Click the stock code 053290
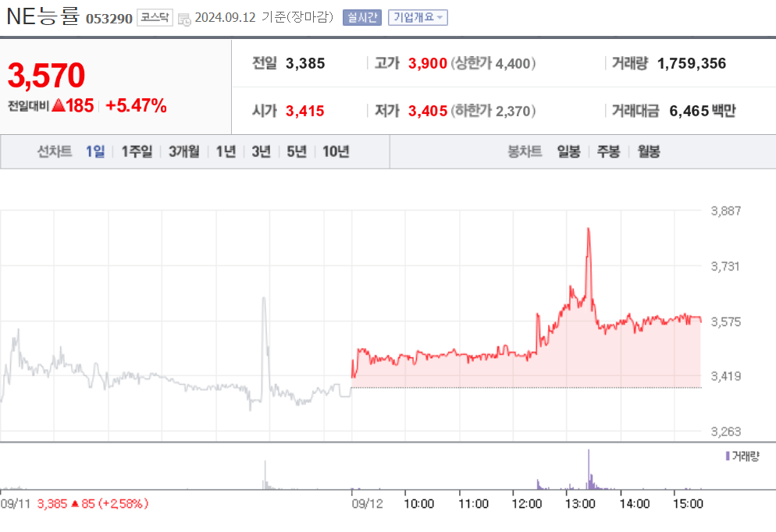The image size is (776, 532). pyautogui.click(x=109, y=19)
